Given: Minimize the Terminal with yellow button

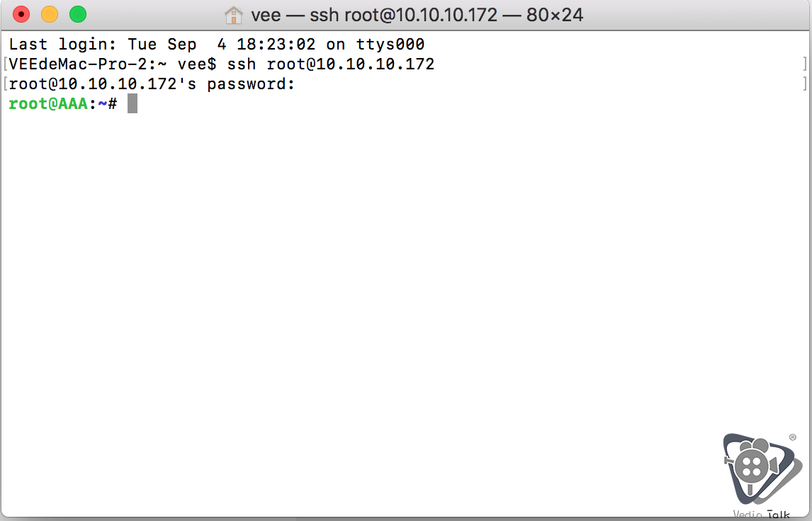Looking at the screenshot, I should [50, 14].
